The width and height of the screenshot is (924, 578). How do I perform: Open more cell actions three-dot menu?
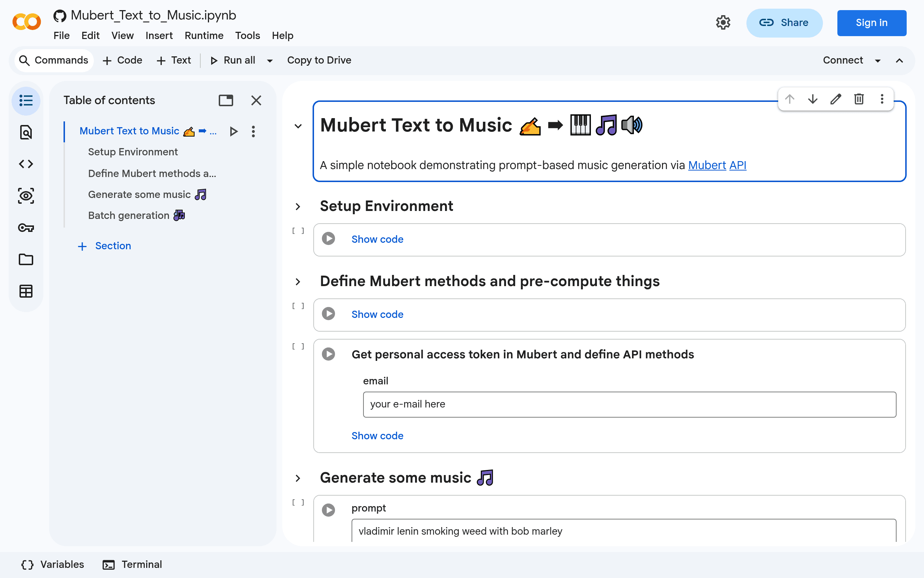click(x=882, y=99)
